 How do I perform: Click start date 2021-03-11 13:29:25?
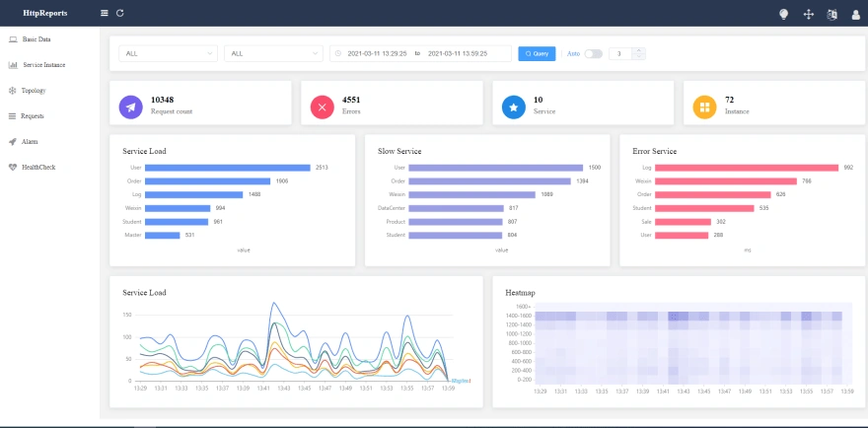[377, 53]
